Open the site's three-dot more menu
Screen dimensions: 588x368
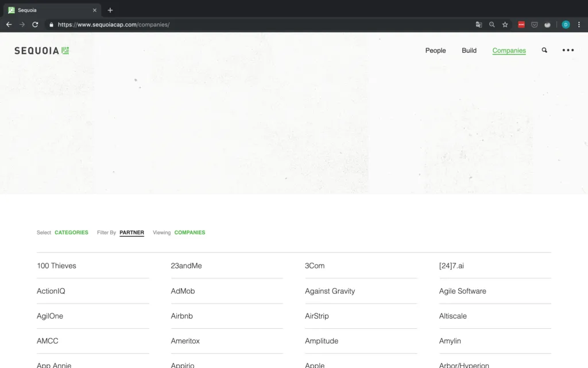pos(568,51)
